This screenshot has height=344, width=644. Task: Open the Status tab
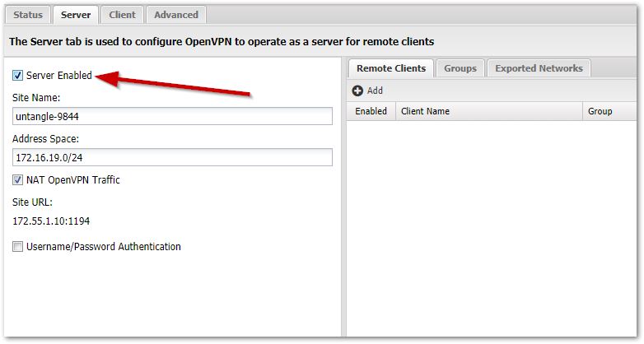click(x=27, y=15)
